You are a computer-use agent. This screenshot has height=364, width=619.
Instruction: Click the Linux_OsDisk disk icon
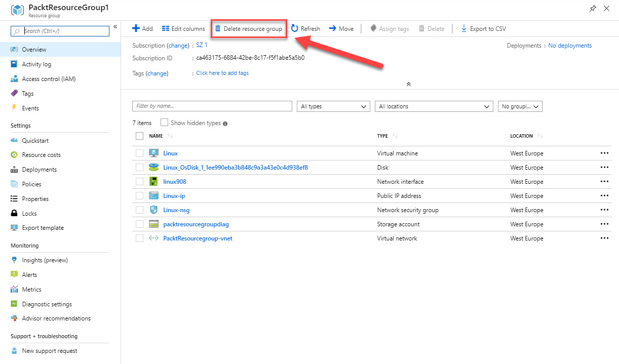coord(153,167)
